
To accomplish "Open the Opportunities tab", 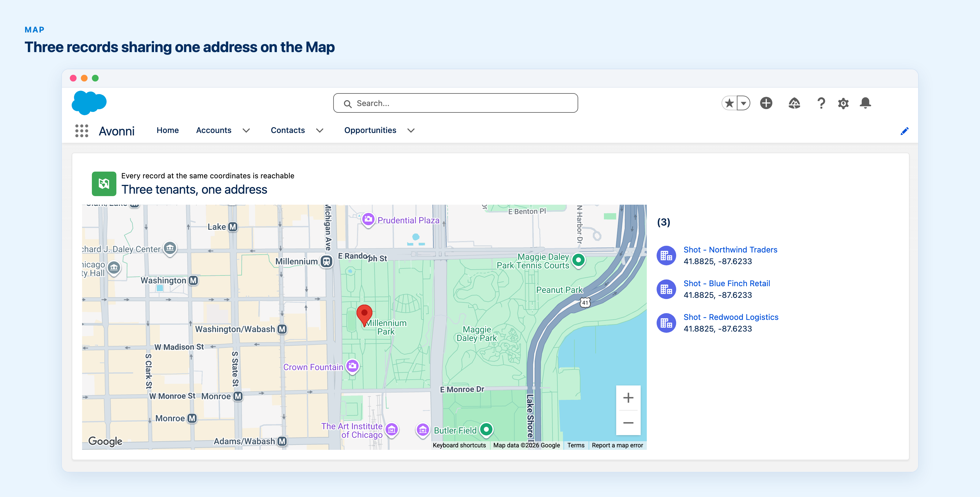I will pyautogui.click(x=370, y=131).
